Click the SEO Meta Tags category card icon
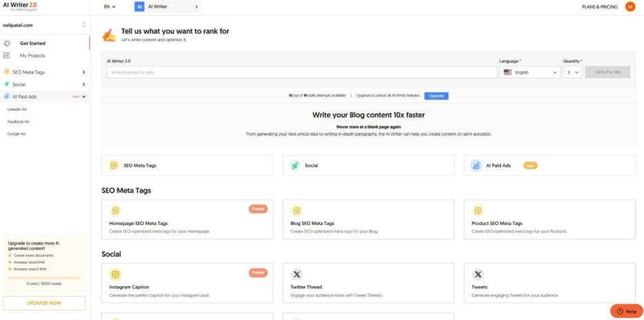The width and height of the screenshot is (644, 320). click(x=114, y=166)
